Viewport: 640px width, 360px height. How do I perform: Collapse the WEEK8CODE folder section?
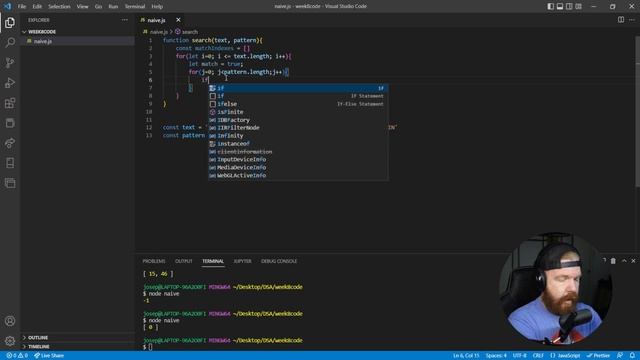point(78,32)
